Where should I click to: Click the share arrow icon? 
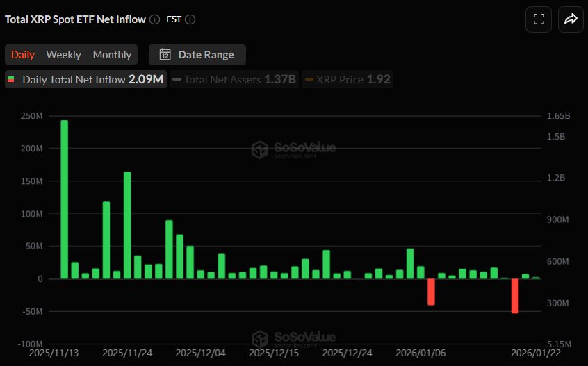tap(571, 19)
